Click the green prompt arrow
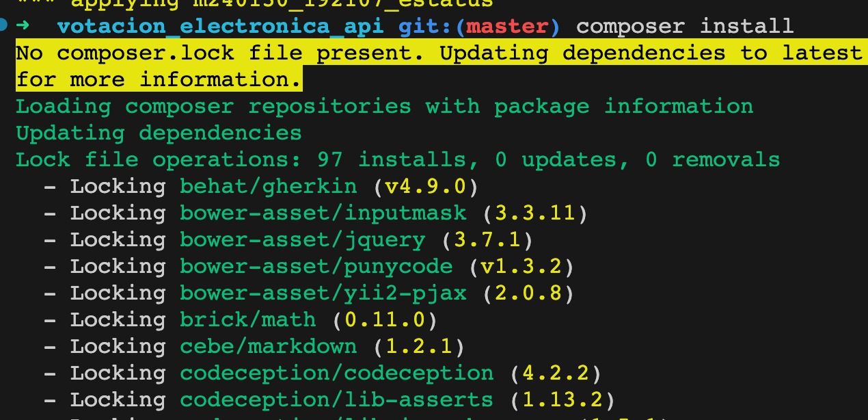 point(23,26)
